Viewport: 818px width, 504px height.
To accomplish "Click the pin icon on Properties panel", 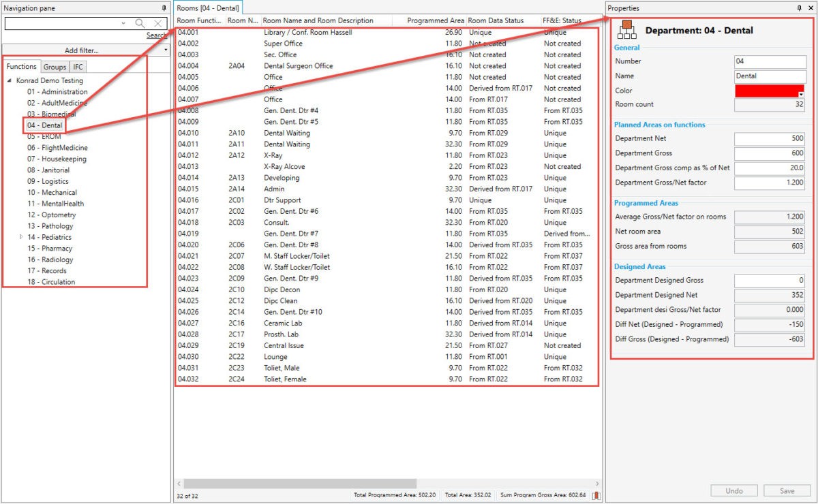I will [798, 7].
